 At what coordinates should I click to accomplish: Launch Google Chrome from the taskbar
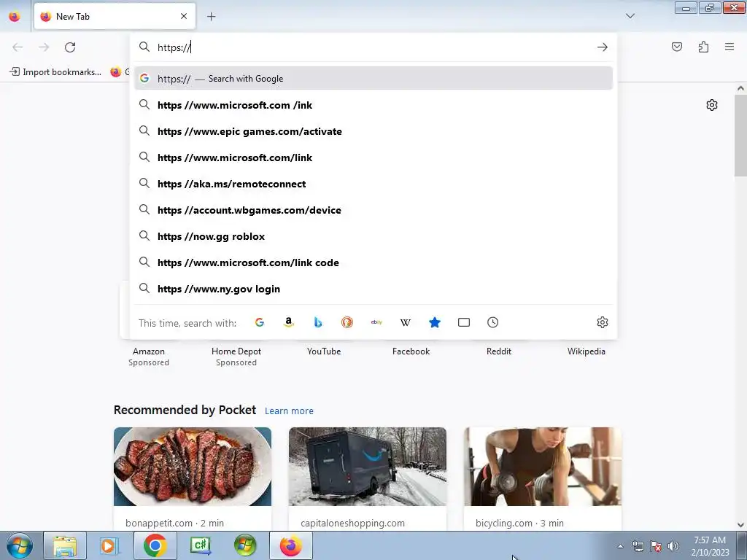155,545
